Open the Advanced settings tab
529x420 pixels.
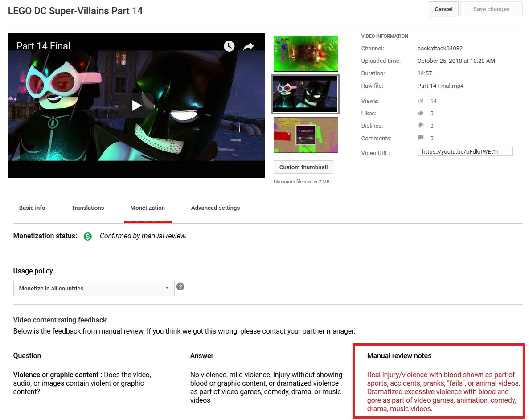click(215, 208)
